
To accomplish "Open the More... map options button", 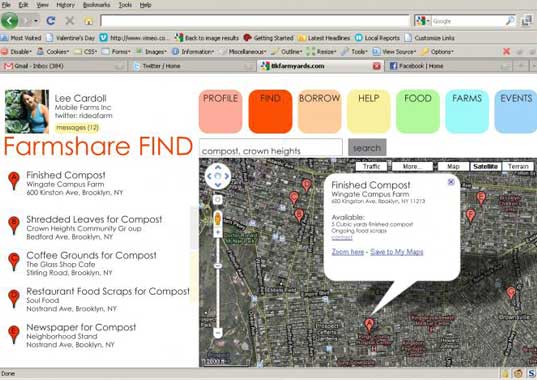I will 412,166.
